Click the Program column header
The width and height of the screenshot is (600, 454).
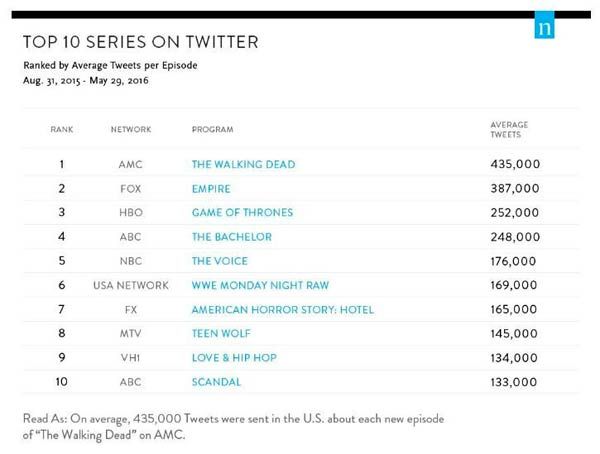[212, 131]
